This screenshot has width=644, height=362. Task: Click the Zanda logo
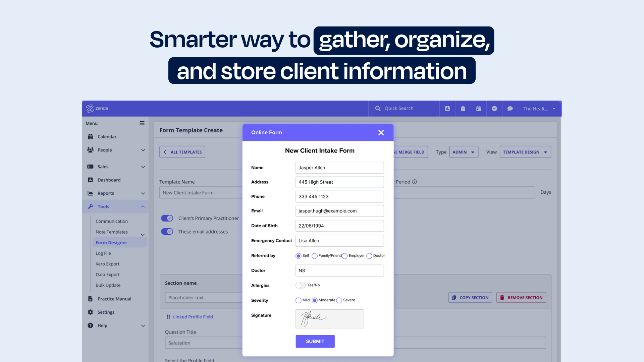point(97,108)
